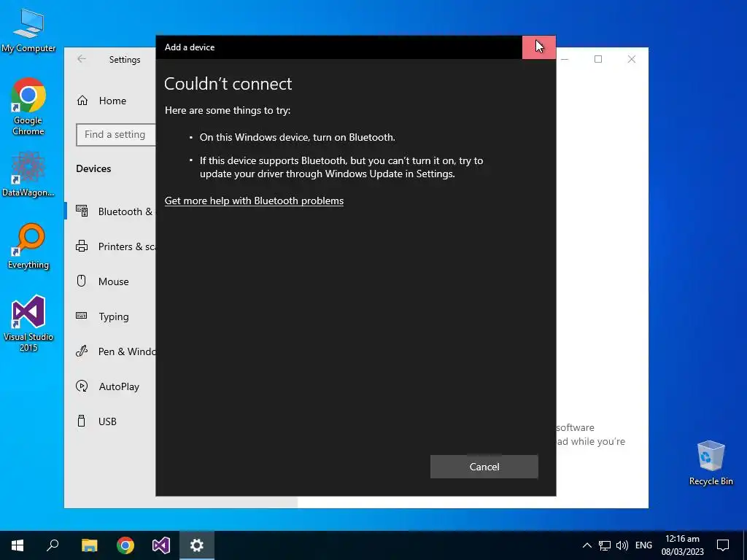Click the Settings window title text
This screenshot has width=747, height=560.
tap(125, 60)
